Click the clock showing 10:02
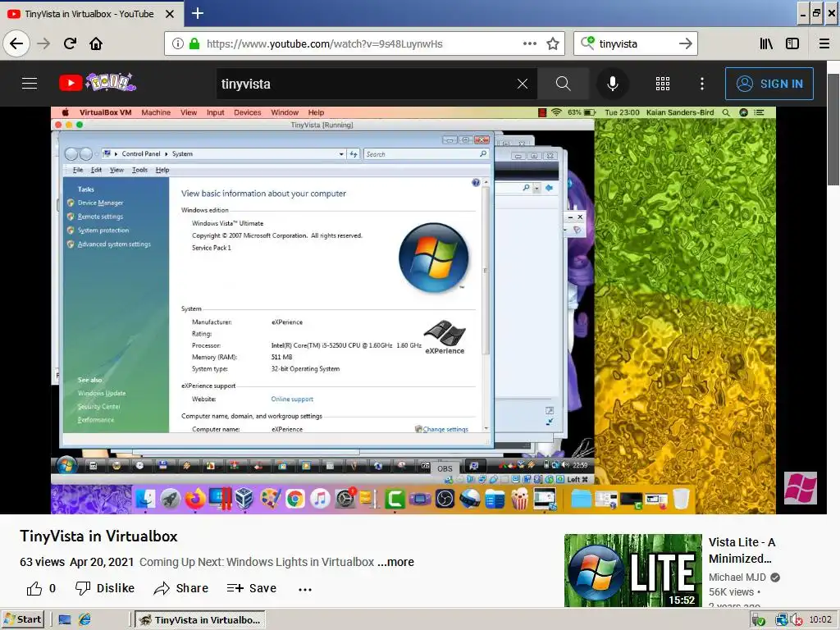The image size is (840, 630). click(820, 620)
